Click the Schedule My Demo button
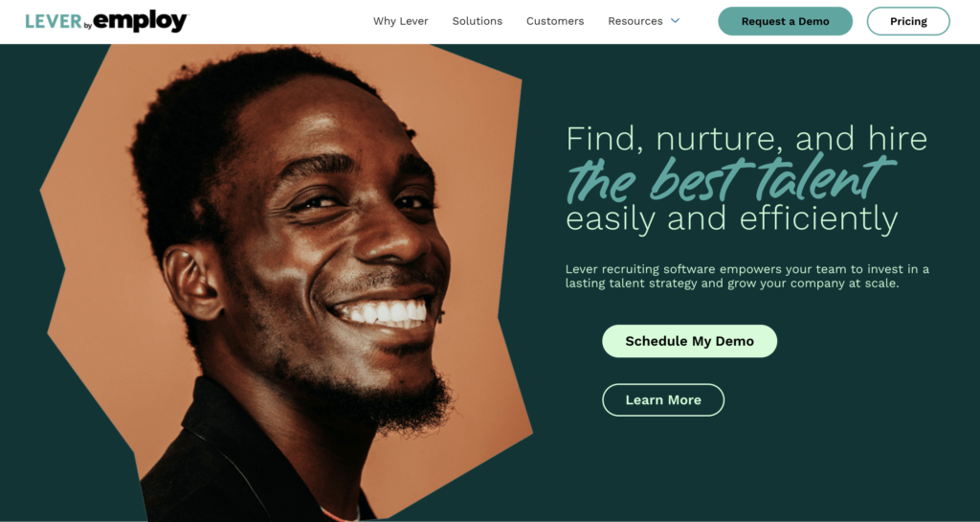 click(689, 341)
